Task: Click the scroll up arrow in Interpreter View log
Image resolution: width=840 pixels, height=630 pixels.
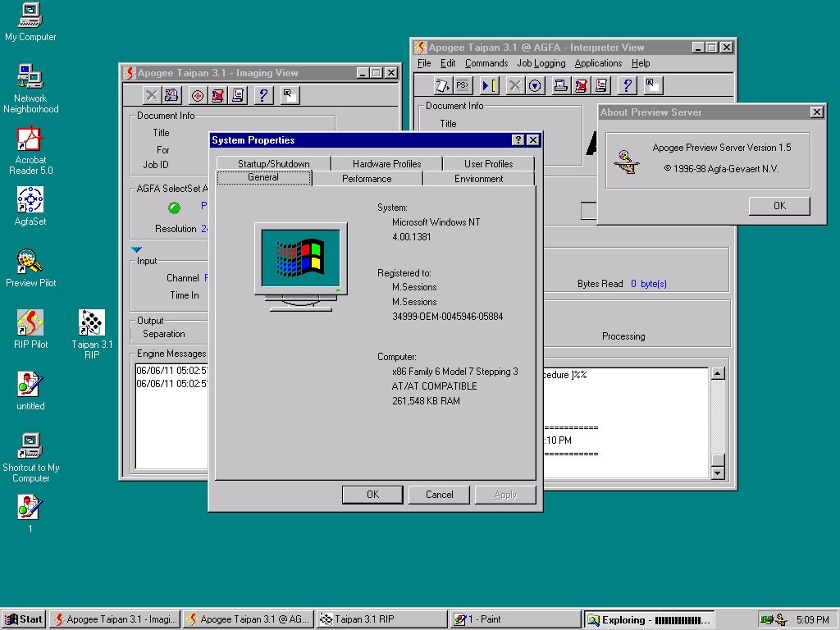Action: (x=717, y=374)
